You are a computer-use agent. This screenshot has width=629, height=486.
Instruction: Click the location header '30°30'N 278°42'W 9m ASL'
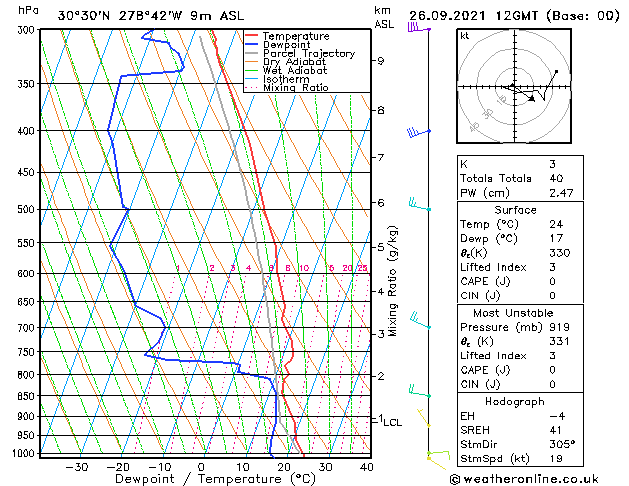click(151, 16)
